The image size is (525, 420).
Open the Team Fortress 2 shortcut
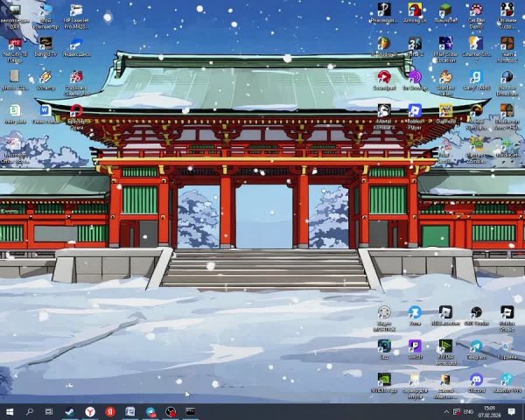507,50
